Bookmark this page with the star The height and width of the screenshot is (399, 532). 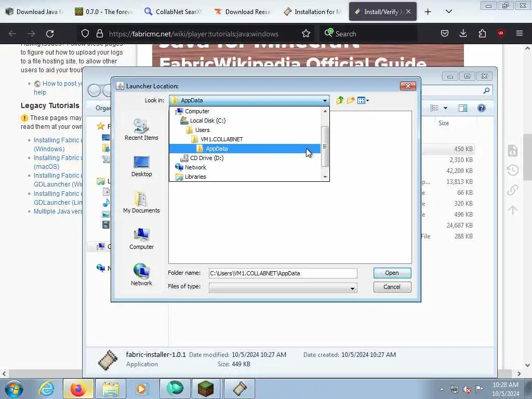click(305, 33)
